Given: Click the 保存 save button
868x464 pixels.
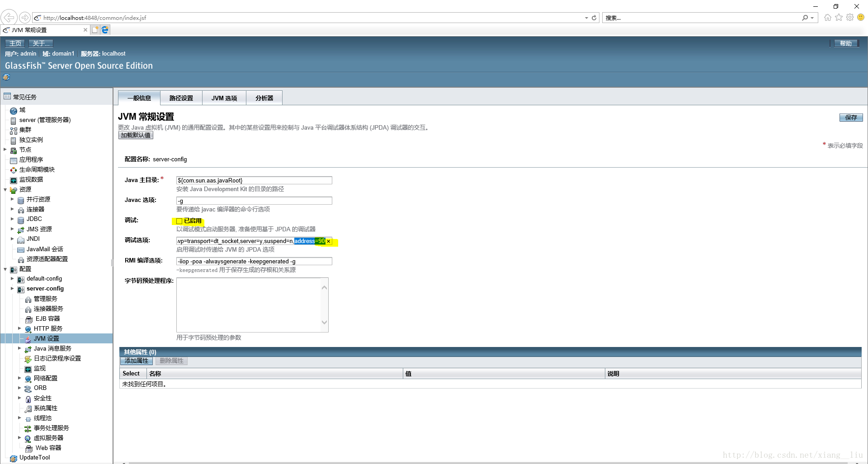Looking at the screenshot, I should (851, 117).
